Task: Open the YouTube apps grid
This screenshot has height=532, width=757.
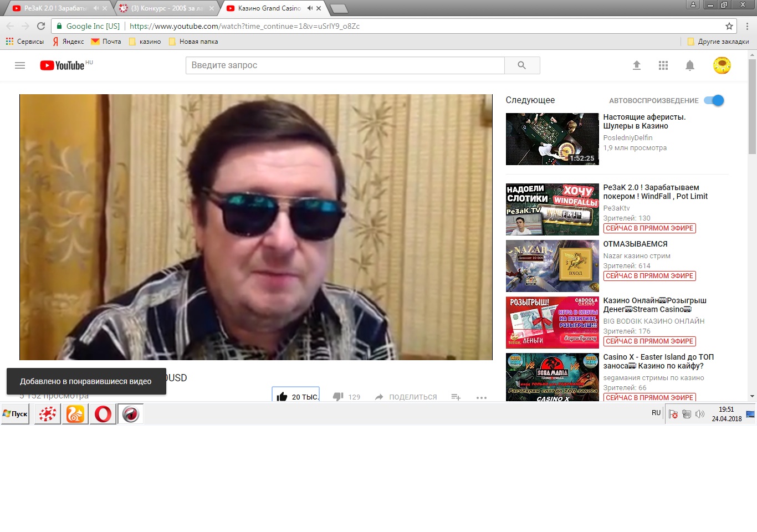Action: pos(663,65)
